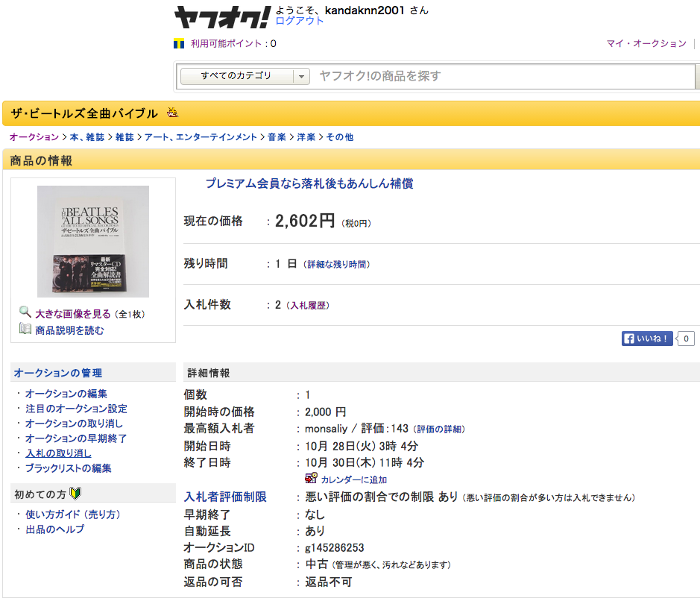Click the ログアウト link
Image resolution: width=700 pixels, height=601 pixels.
299,21
